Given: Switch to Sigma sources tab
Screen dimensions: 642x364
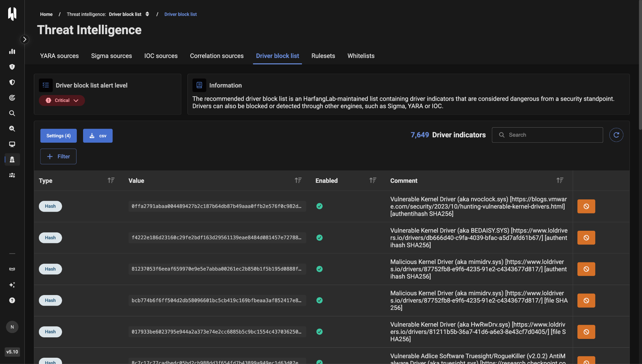Looking at the screenshot, I should [x=112, y=56].
